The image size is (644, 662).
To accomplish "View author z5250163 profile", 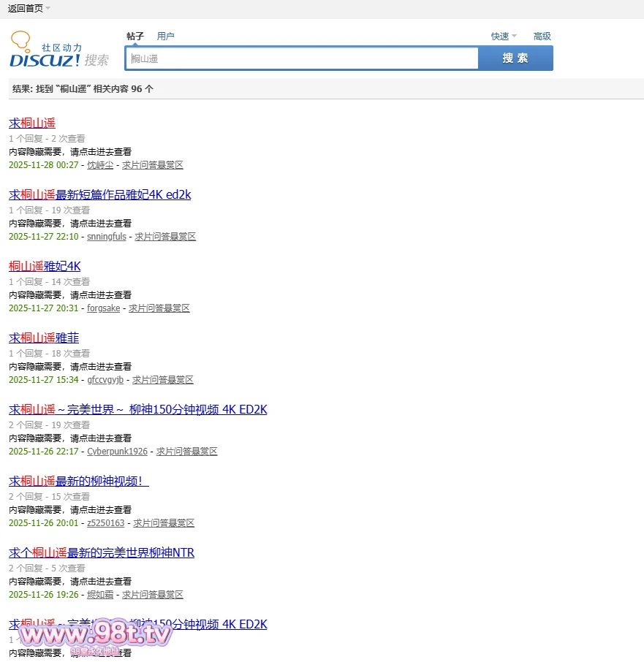I will (105, 523).
